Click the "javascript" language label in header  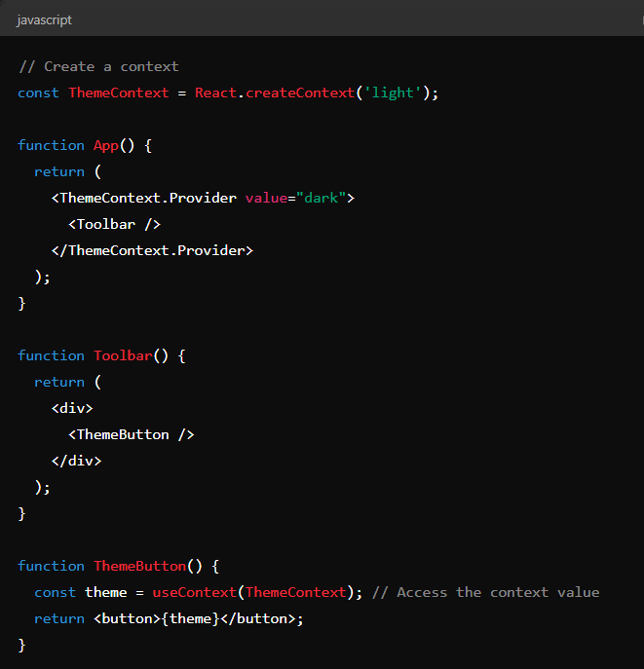(x=45, y=20)
